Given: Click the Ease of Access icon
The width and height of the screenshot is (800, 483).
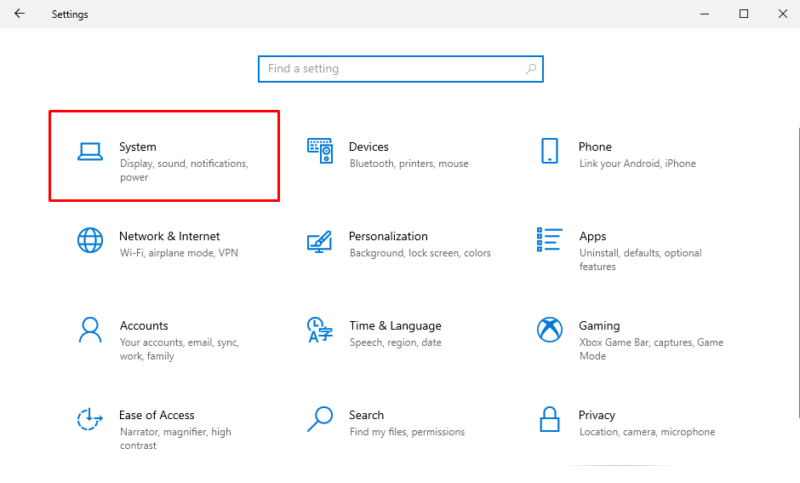Looking at the screenshot, I should [90, 419].
